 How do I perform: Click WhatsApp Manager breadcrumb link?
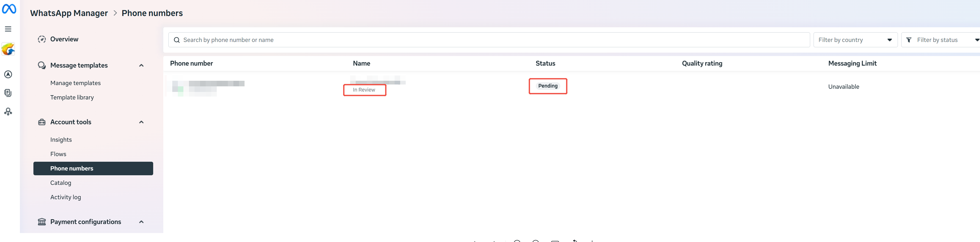[69, 13]
